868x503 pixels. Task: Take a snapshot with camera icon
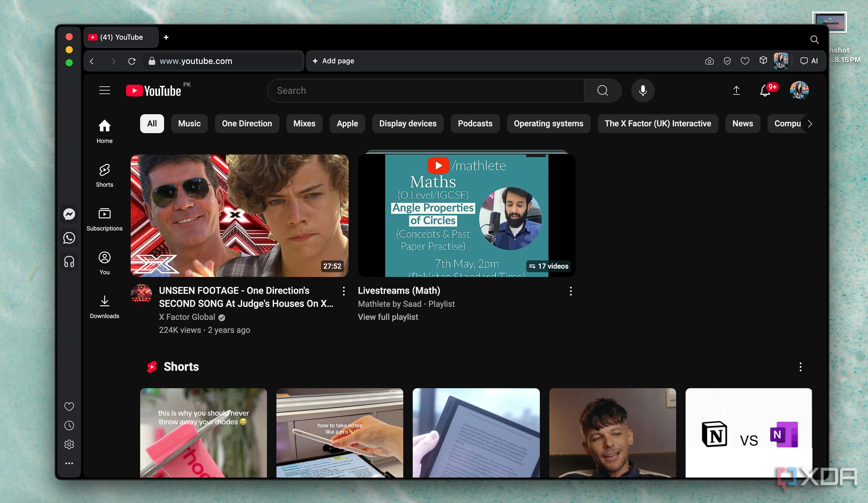(709, 61)
